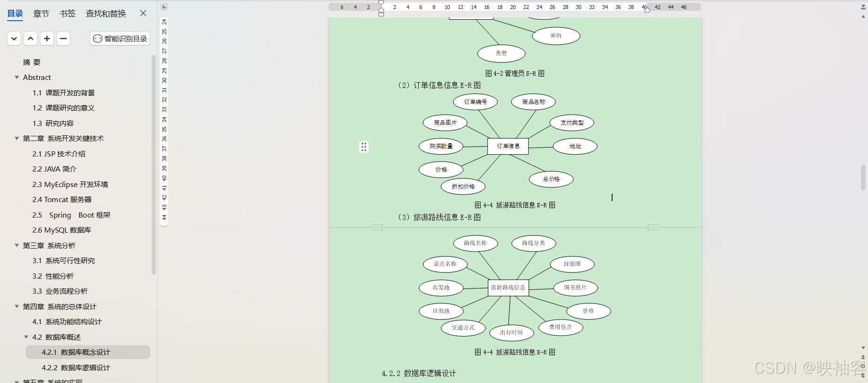The width and height of the screenshot is (868, 383).
Task: Click the up arrow outline button
Action: [31, 39]
